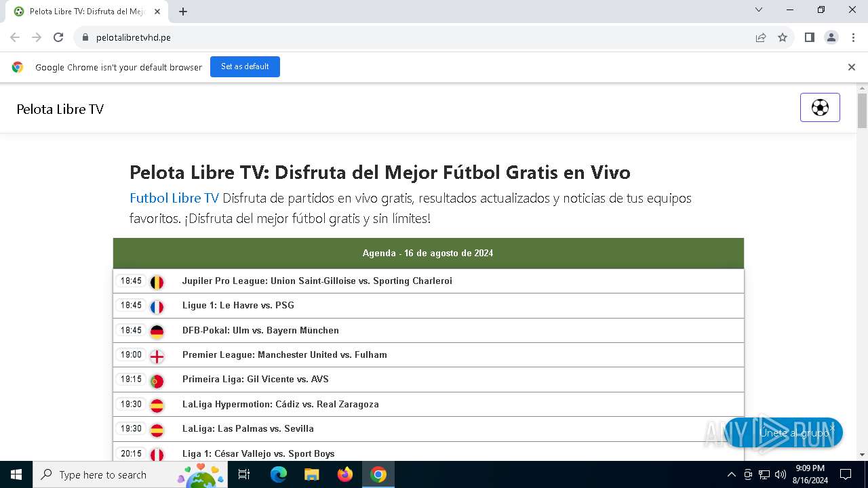The height and width of the screenshot is (488, 868).
Task: Click the soccer ball menu icon
Action: click(820, 108)
